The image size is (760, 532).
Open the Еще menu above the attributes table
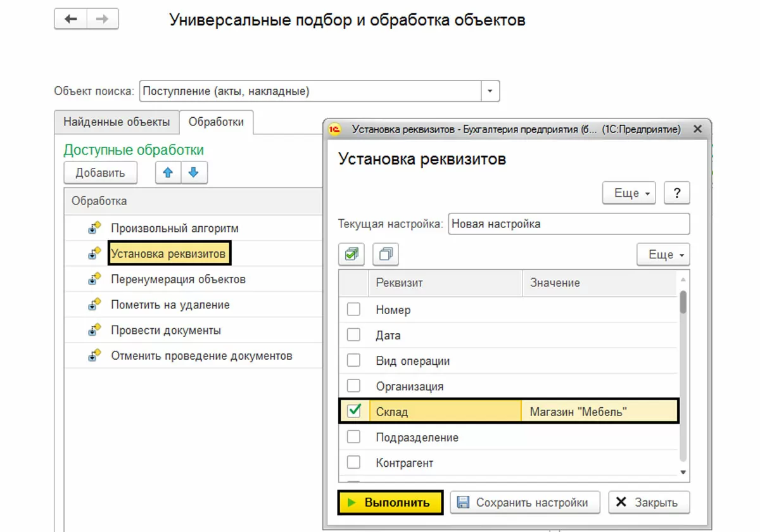point(663,255)
